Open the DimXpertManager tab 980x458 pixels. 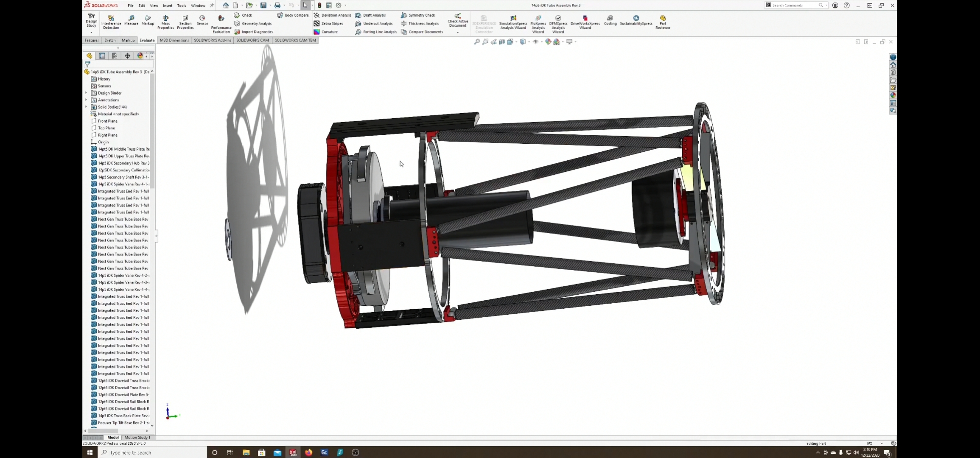(x=127, y=56)
